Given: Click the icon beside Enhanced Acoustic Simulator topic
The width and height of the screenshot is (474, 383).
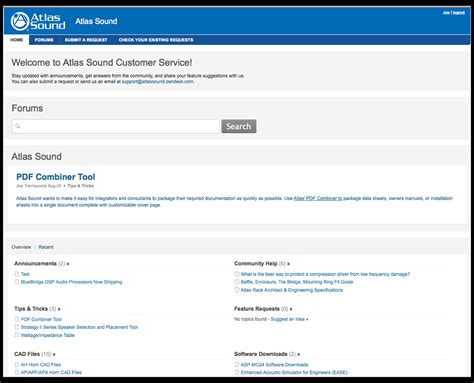Looking at the screenshot, I should 237,372.
